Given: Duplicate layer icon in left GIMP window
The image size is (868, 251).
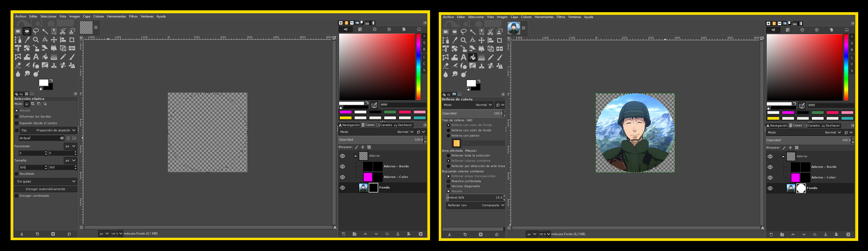Looking at the screenshot, I should pos(387,234).
